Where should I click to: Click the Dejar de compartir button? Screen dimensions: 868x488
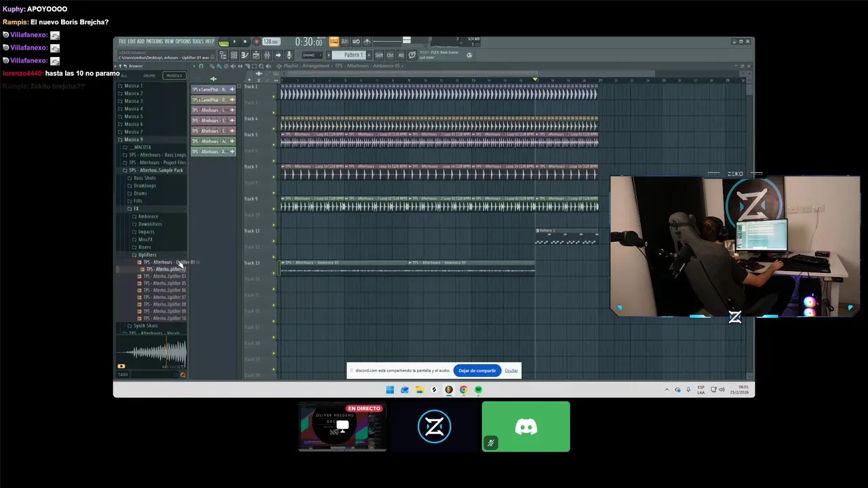click(x=477, y=371)
